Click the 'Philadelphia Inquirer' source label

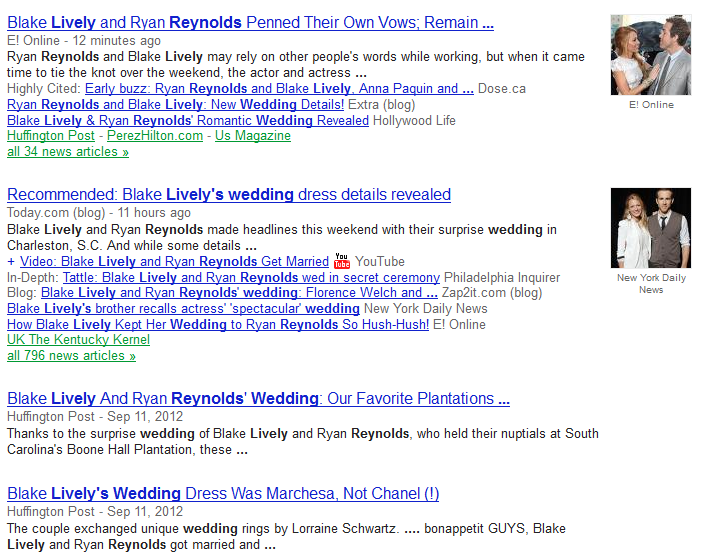(x=502, y=278)
